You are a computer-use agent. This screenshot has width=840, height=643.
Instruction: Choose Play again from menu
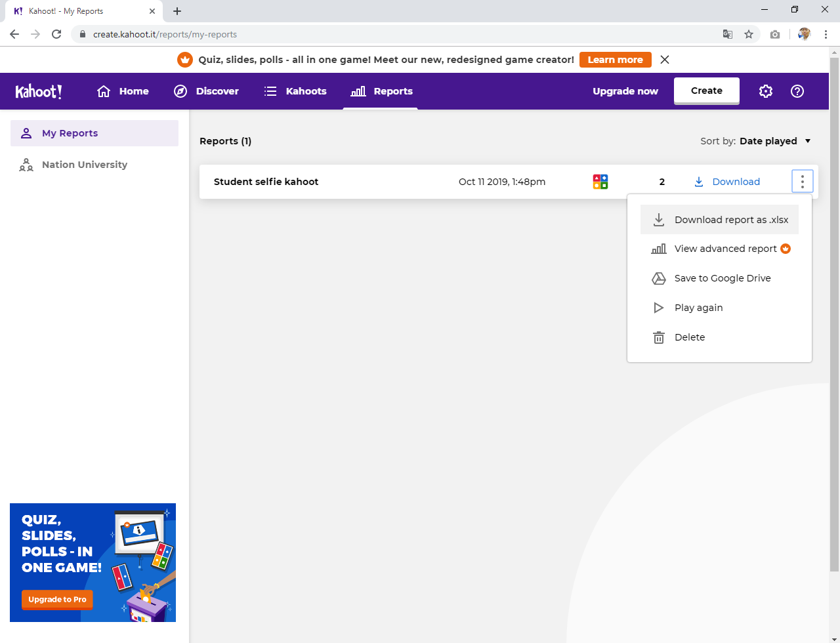tap(698, 308)
